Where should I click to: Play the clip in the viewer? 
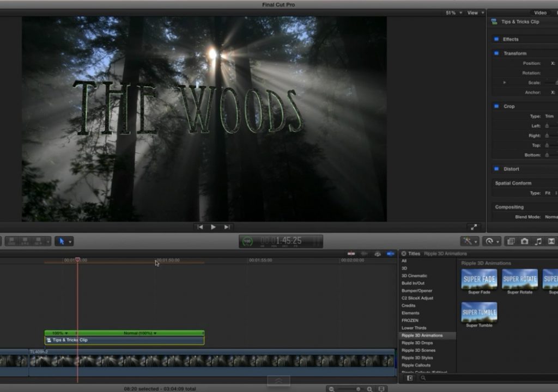click(213, 227)
